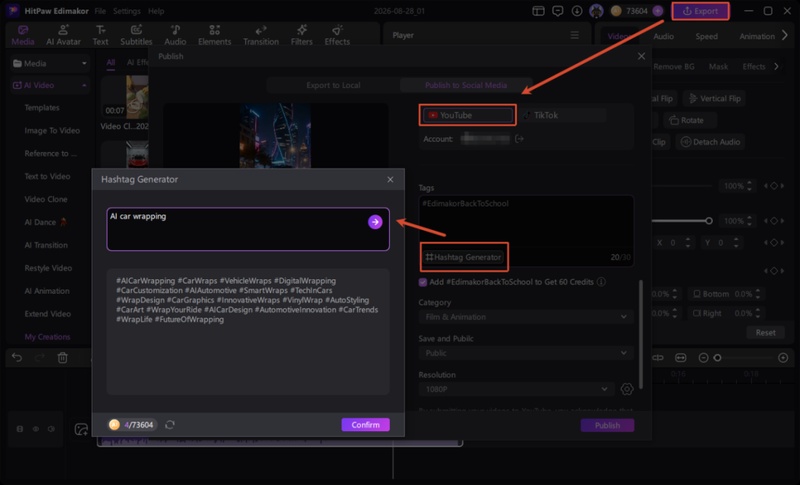Open the Effects tool
The image size is (800, 485).
click(x=337, y=35)
